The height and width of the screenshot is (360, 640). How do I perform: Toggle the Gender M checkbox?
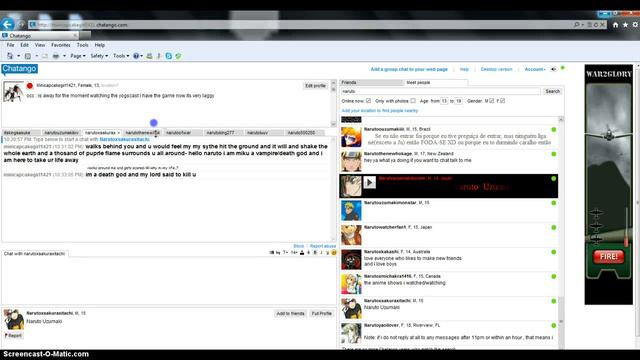(491, 101)
